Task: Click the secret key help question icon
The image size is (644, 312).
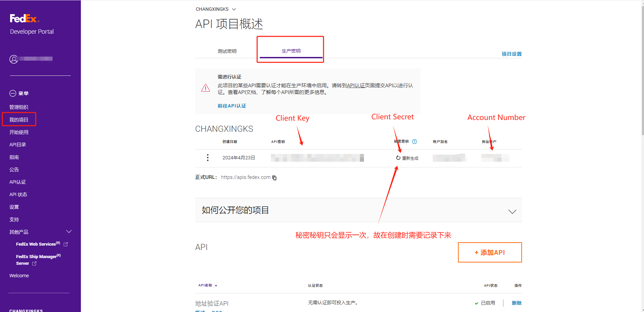Action: click(x=415, y=142)
